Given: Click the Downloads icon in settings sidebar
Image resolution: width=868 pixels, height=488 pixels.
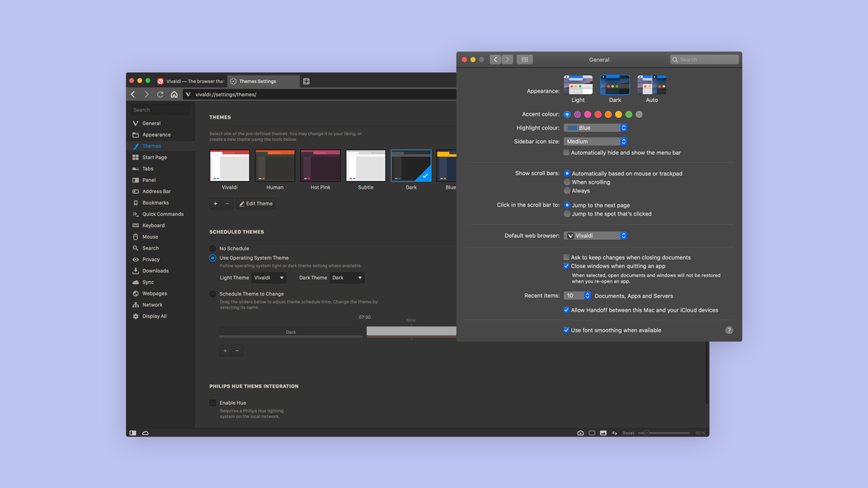Looking at the screenshot, I should tap(135, 271).
